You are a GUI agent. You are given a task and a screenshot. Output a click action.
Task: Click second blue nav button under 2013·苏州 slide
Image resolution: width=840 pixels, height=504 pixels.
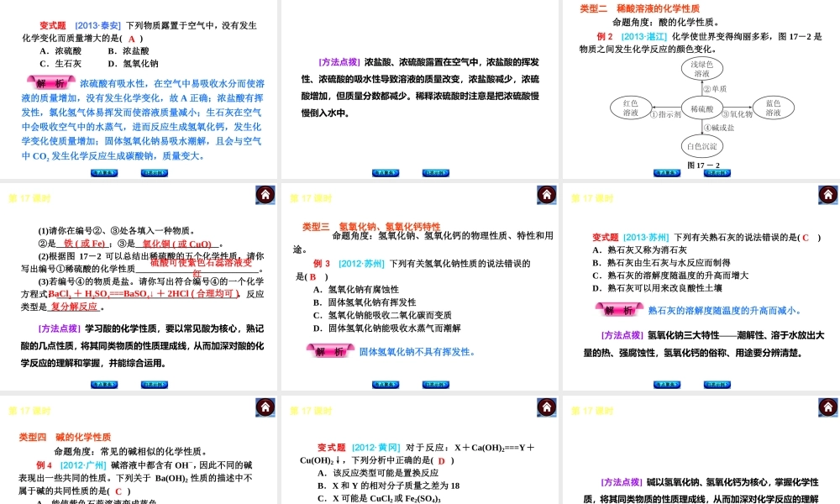pos(717,385)
